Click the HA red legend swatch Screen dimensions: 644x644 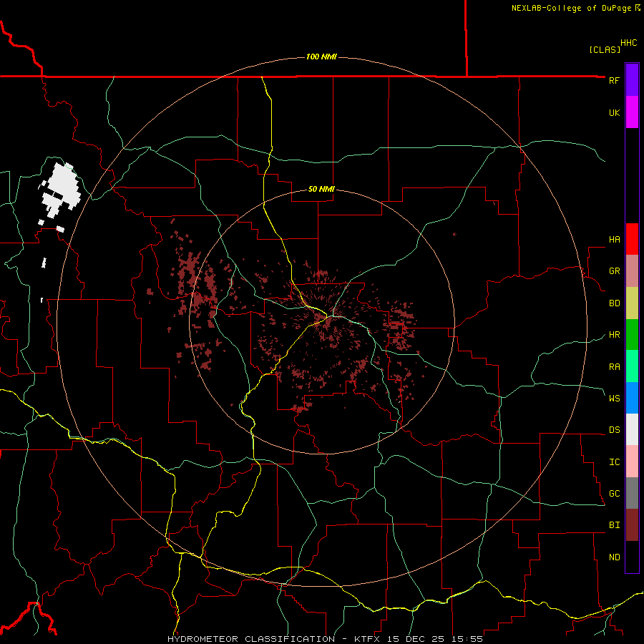pos(632,239)
